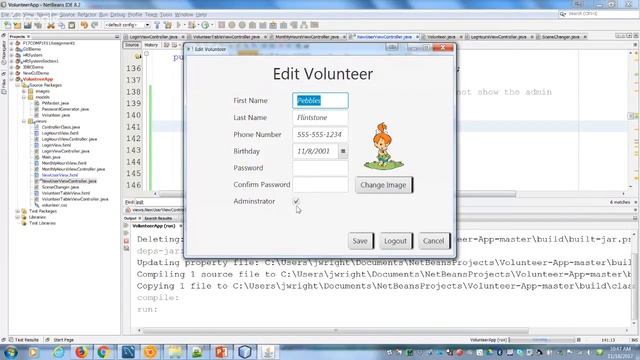Open the Source menu
The image size is (640, 360).
coord(67,14)
